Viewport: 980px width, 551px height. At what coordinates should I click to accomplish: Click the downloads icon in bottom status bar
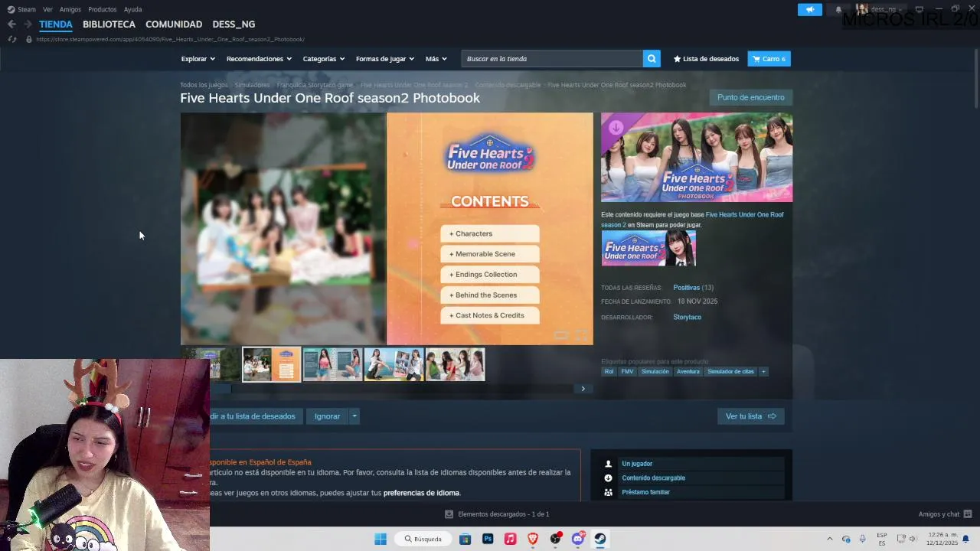449,514
